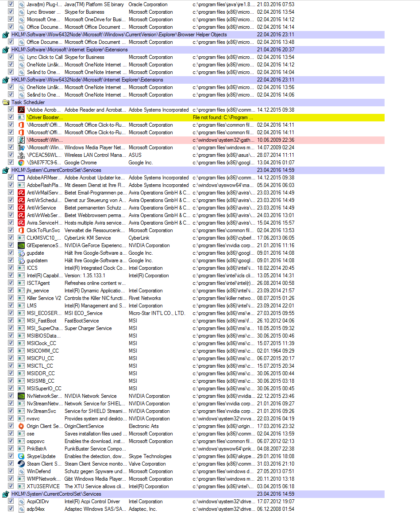Image resolution: width=420 pixels, height=513 pixels.
Task: Click the WinDefend service icon
Action: [x=21, y=471]
